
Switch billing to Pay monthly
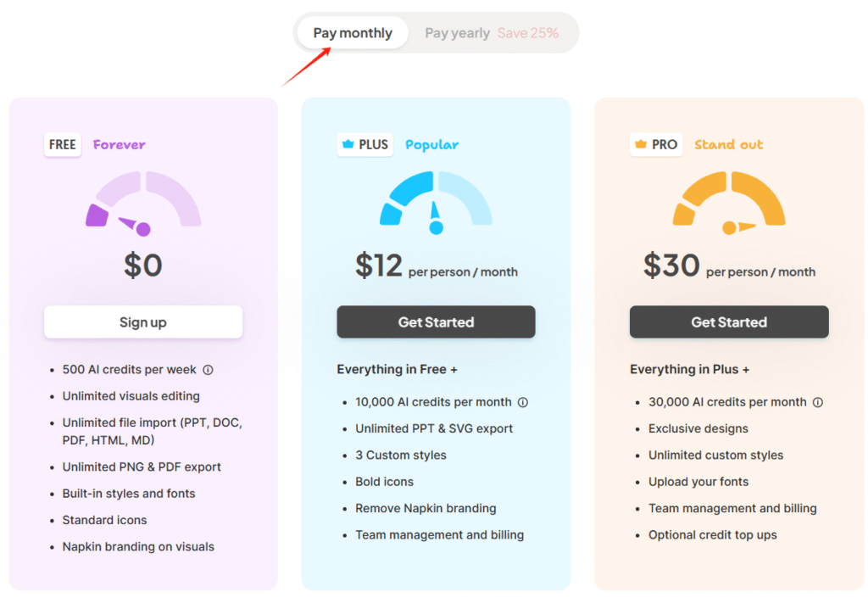(x=353, y=33)
